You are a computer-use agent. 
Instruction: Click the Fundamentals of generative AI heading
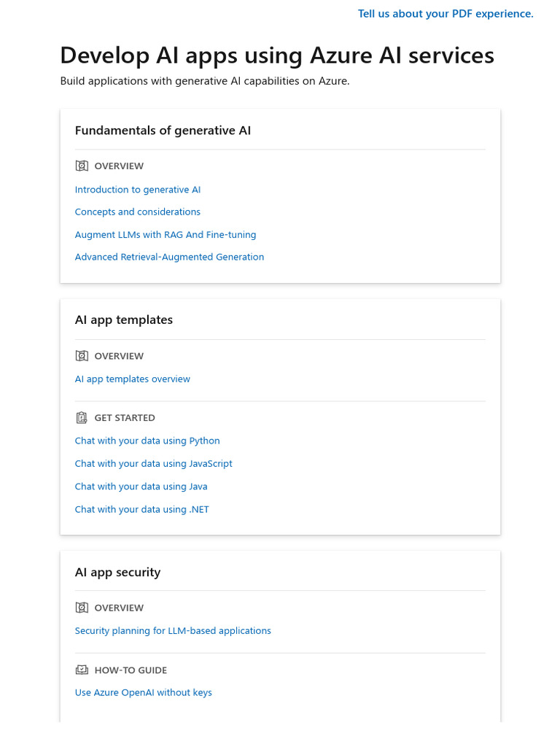coord(163,131)
